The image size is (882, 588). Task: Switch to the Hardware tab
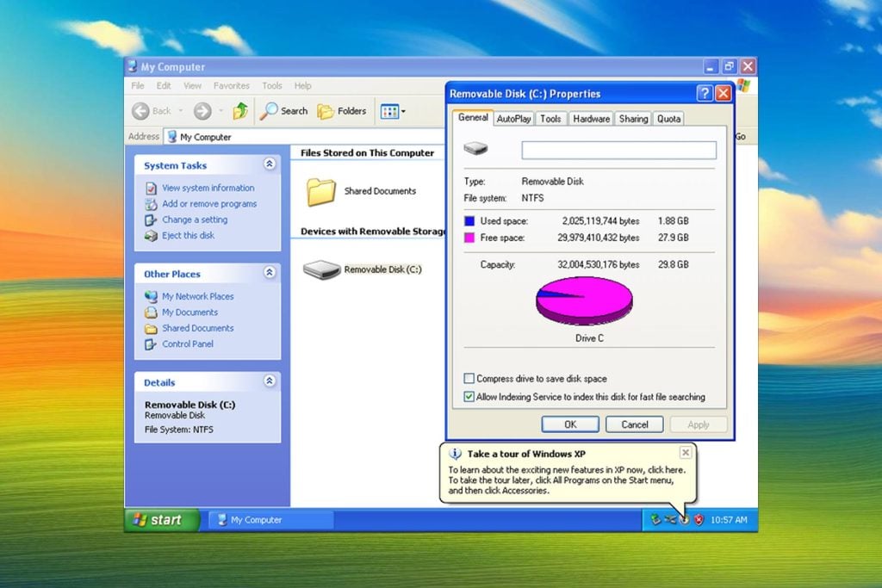point(591,119)
